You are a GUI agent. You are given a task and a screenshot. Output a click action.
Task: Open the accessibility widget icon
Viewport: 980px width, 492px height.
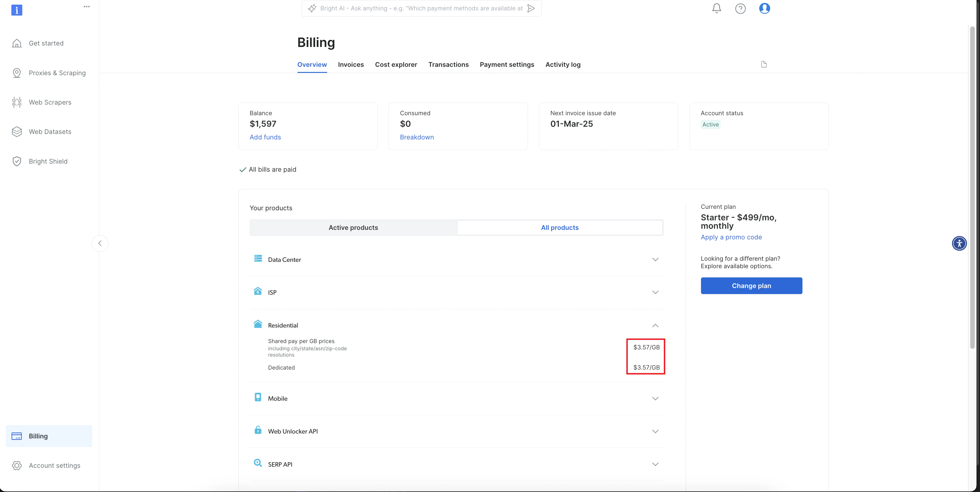point(959,243)
